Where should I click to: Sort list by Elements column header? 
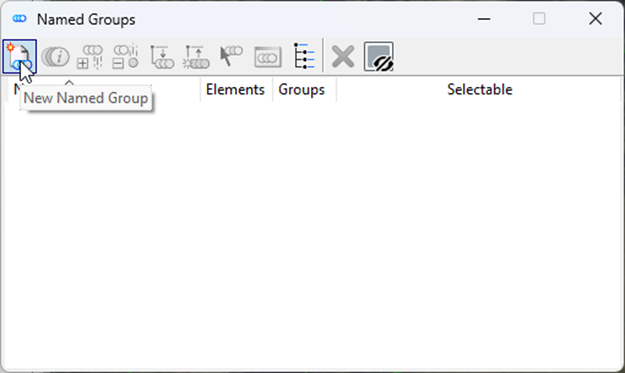coord(235,90)
